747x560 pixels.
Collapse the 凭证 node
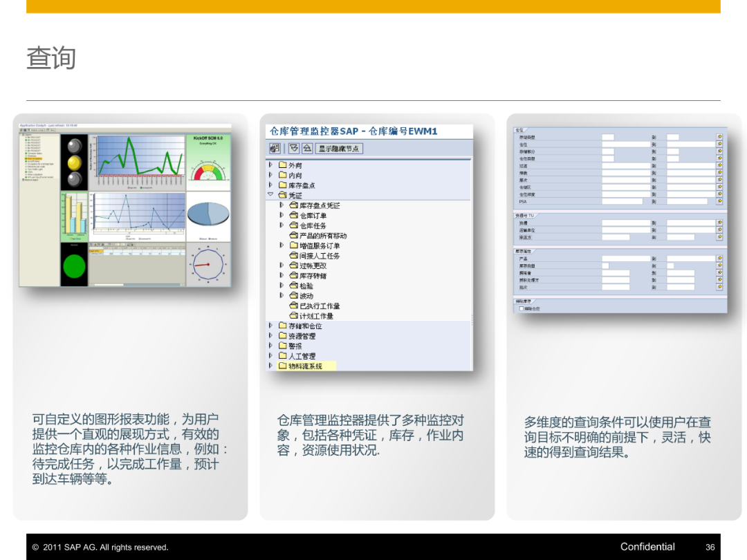tap(270, 195)
